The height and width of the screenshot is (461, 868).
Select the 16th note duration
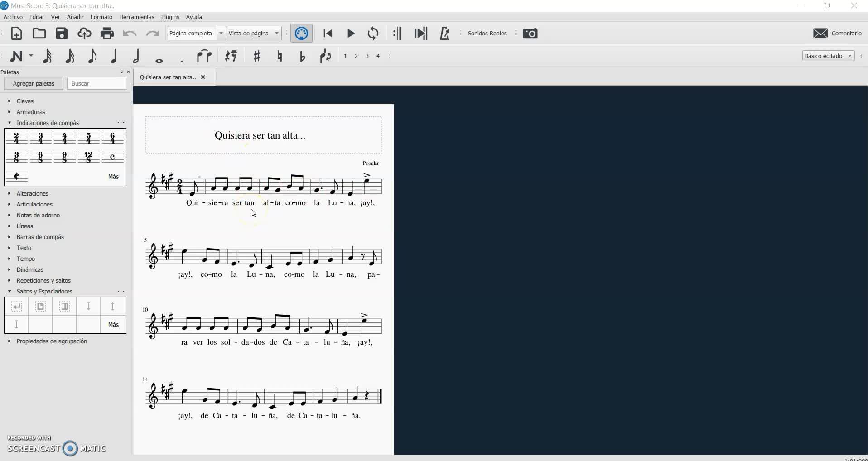(70, 56)
